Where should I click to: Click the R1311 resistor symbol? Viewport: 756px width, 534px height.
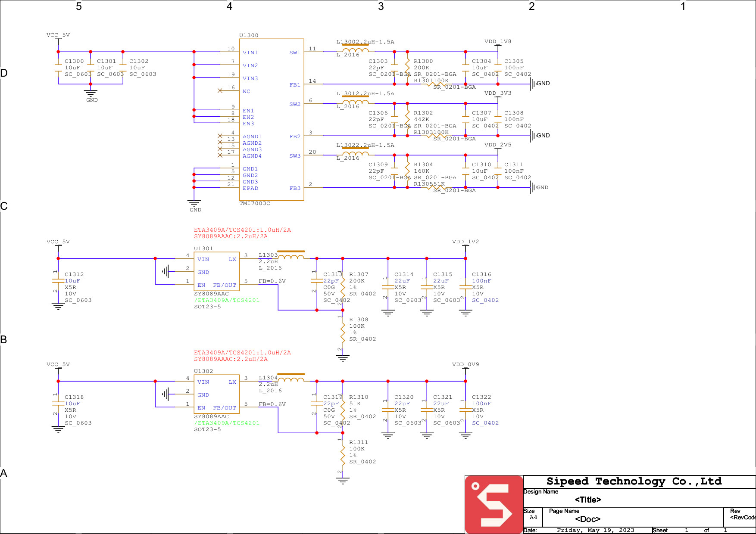pos(343,452)
